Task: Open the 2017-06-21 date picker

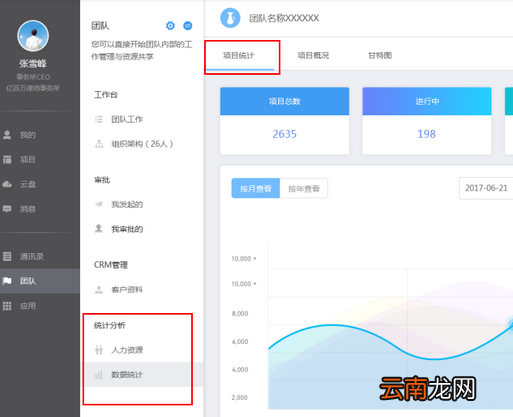Action: [486, 188]
